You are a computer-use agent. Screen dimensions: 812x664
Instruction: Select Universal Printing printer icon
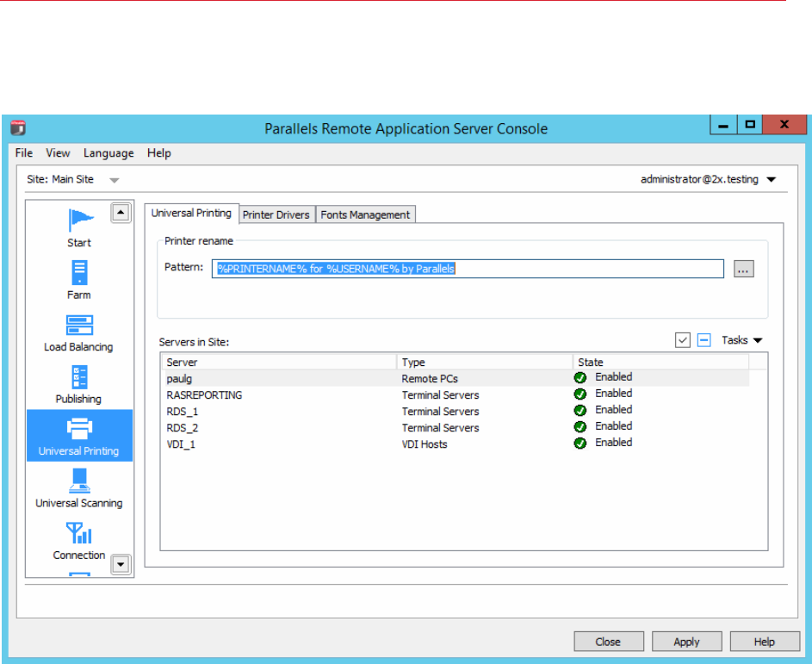[x=79, y=429]
